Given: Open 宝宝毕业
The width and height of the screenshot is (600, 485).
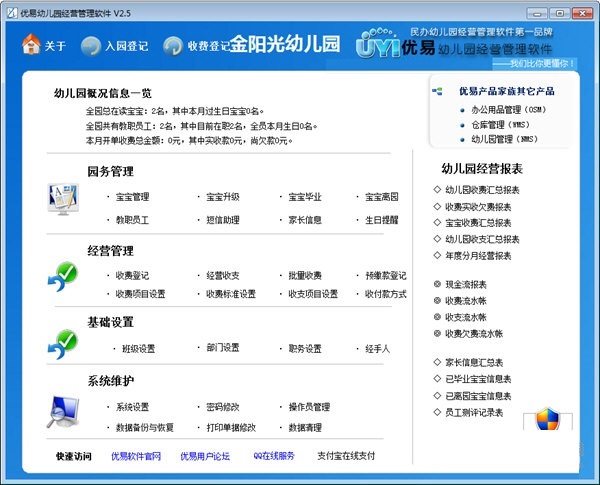Looking at the screenshot, I should point(305,197).
